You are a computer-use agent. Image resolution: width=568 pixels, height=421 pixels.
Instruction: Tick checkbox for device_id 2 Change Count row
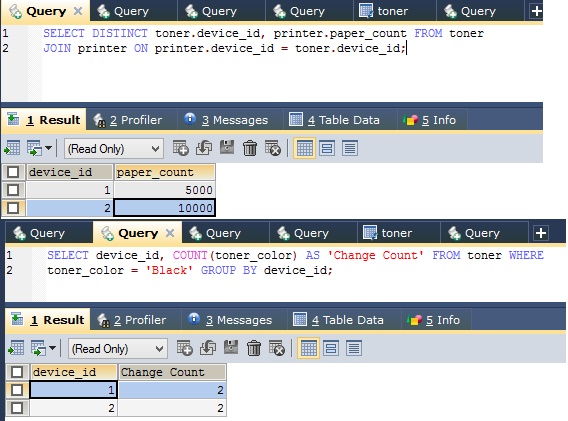[17, 408]
